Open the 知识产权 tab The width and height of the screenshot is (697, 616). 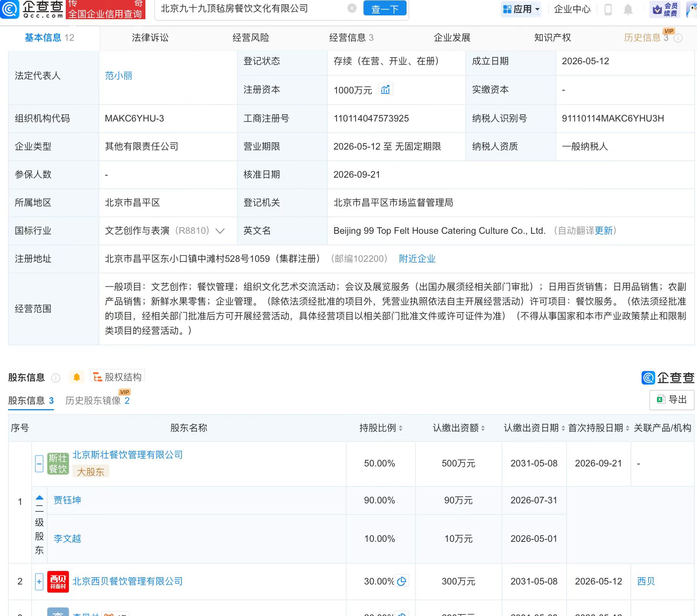(552, 38)
